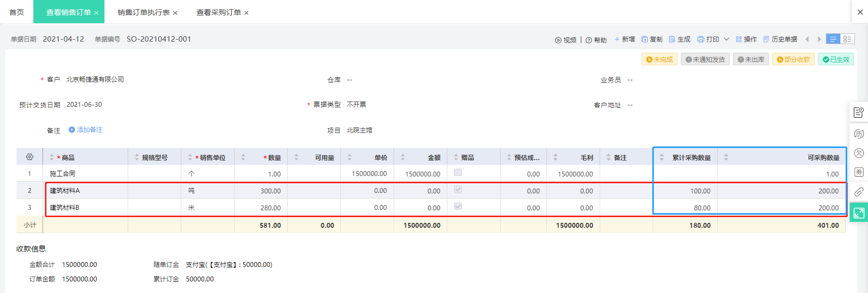Toggle 赠品 checkbox for 建筑材料A row
Viewport: 868px width, 293px height.
458,190
